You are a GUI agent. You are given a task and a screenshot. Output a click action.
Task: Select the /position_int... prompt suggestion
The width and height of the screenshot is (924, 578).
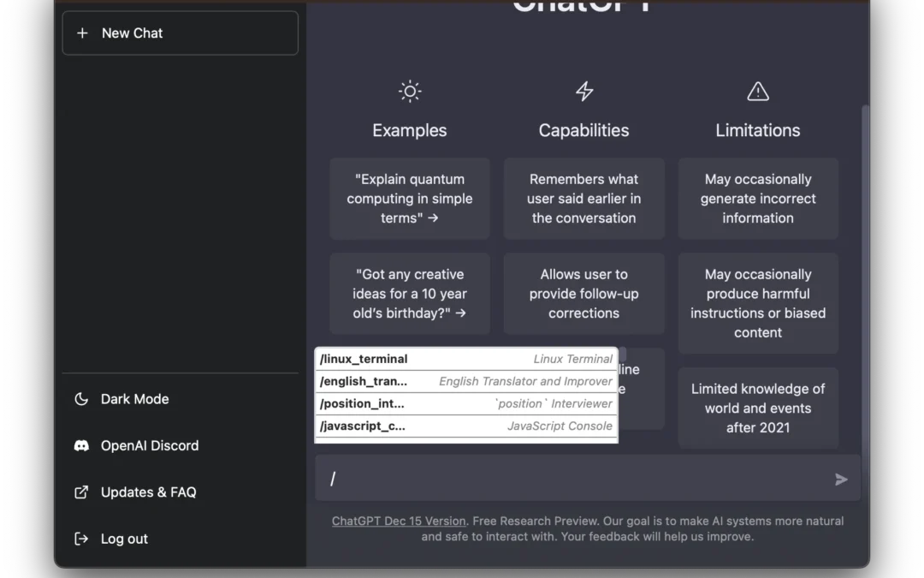click(x=466, y=403)
